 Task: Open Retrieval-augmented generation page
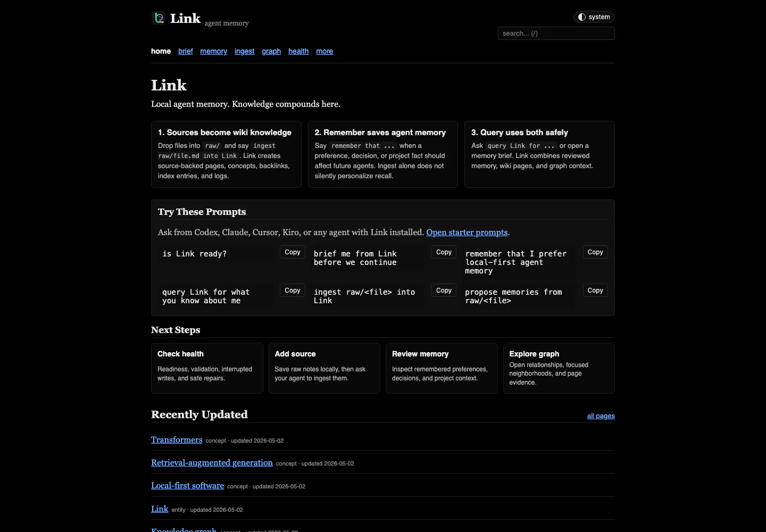pos(212,463)
